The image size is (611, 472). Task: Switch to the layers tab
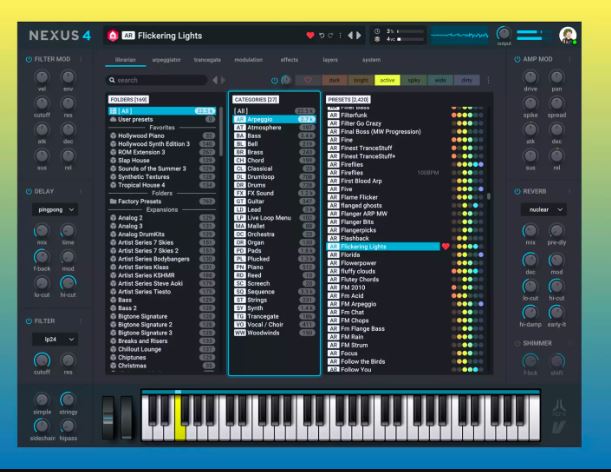[330, 60]
